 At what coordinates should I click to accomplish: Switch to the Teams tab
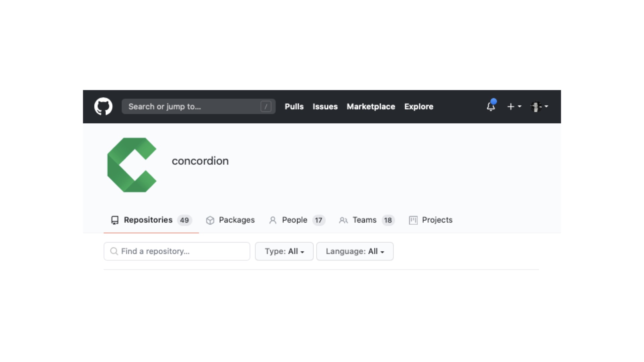click(x=367, y=220)
